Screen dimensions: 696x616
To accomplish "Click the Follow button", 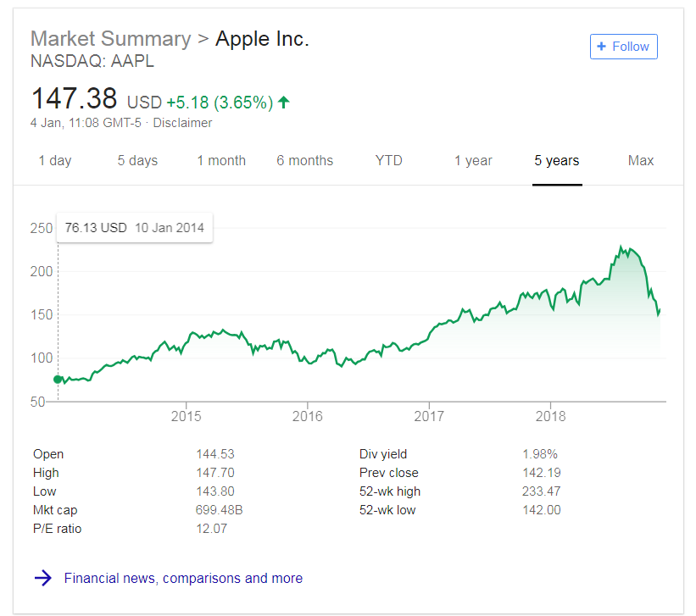I will click(623, 47).
